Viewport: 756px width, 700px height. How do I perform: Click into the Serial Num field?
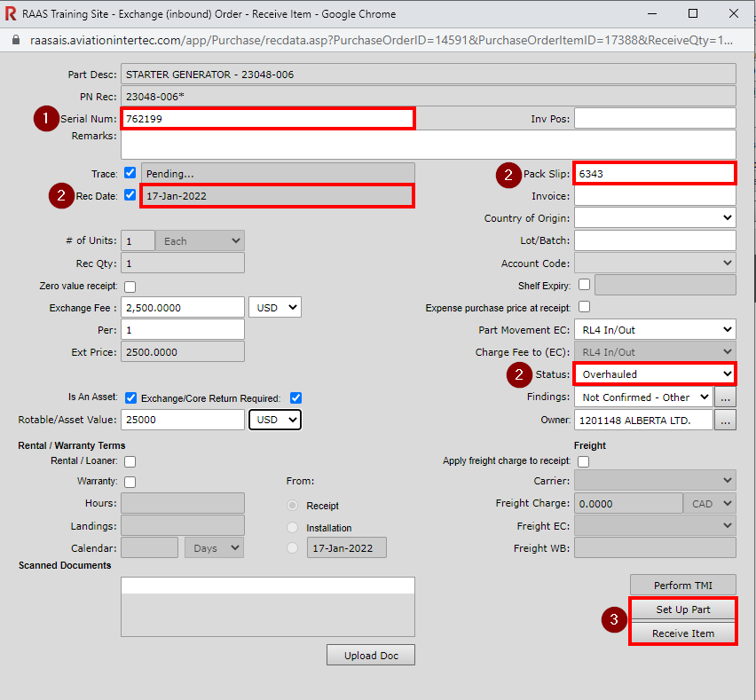pos(267,118)
